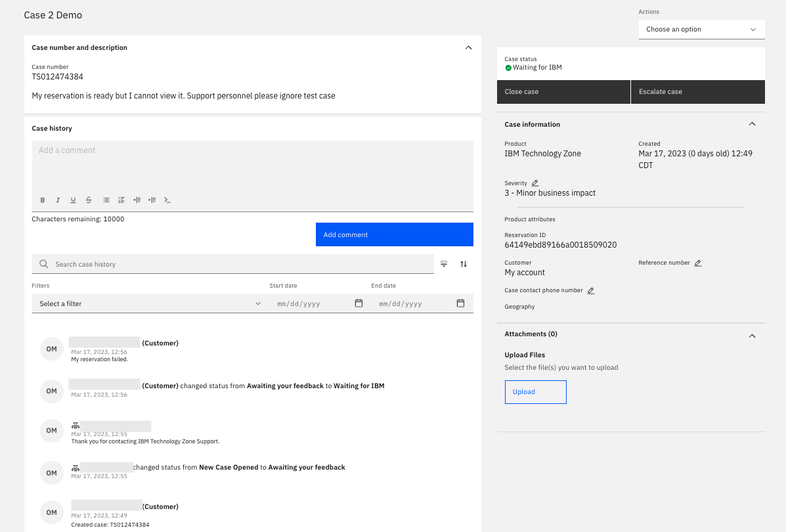This screenshot has height=532, width=786.
Task: Click the green Case status checkmark icon
Action: pyautogui.click(x=508, y=68)
